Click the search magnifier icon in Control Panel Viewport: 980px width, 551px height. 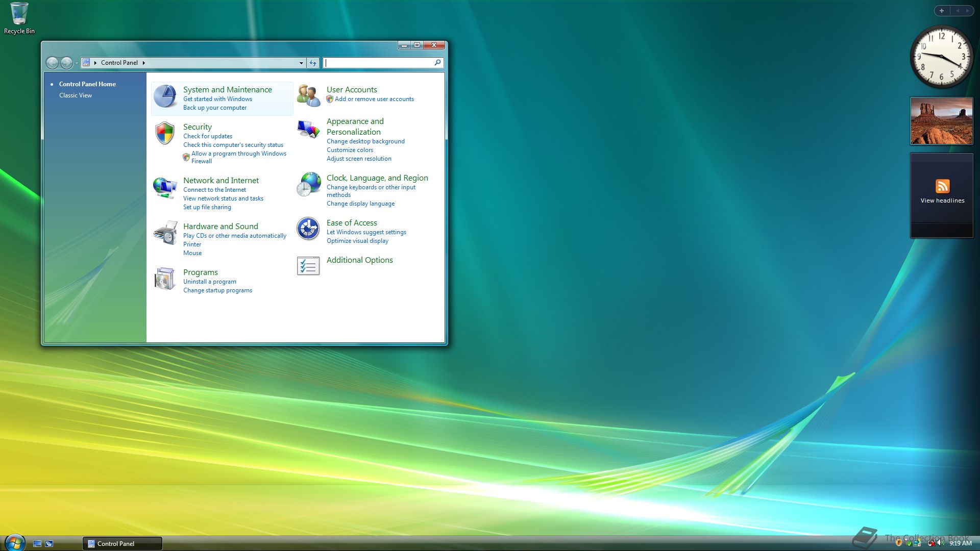(437, 63)
